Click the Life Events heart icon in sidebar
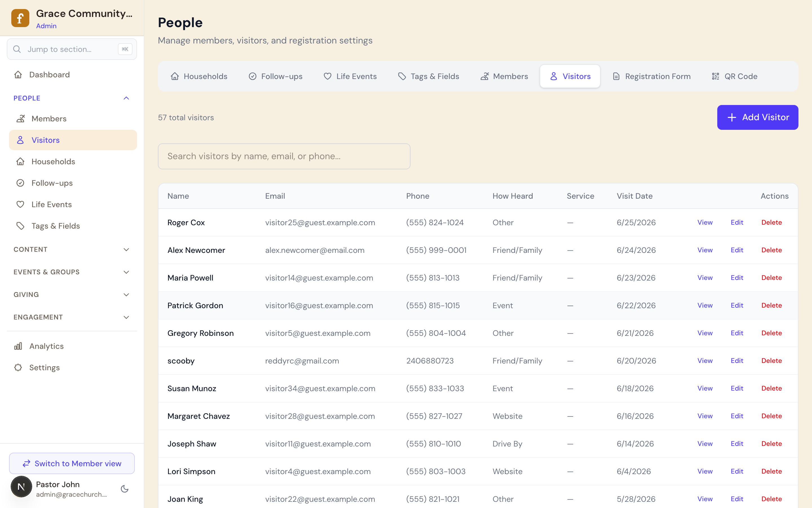 [21, 204]
